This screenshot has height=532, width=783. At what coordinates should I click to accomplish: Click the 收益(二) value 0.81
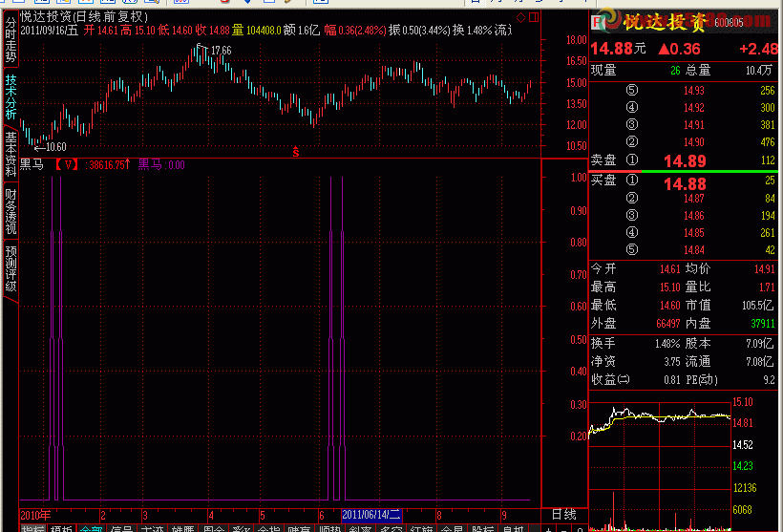(671, 380)
